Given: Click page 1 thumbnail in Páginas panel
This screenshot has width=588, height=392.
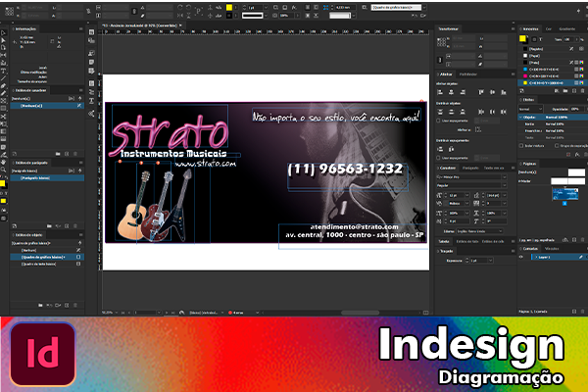Looking at the screenshot, I should click(564, 194).
